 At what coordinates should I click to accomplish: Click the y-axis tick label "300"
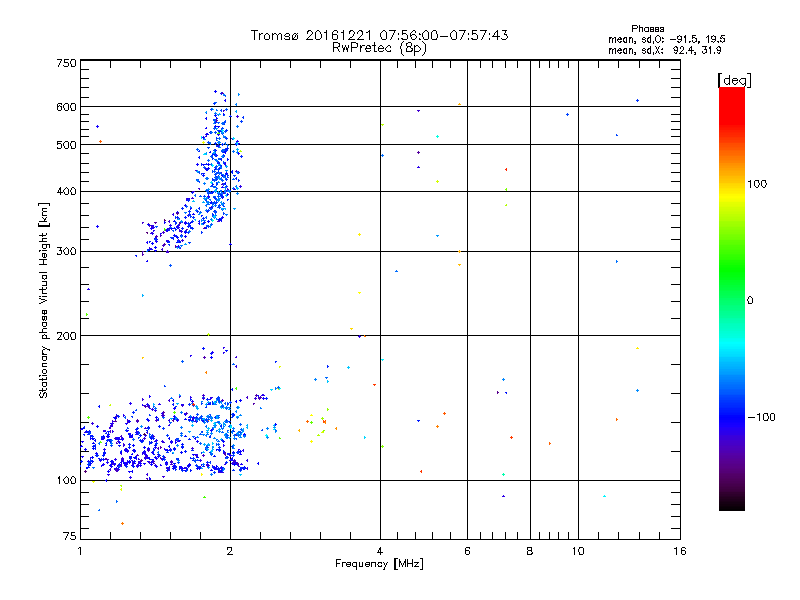point(66,252)
